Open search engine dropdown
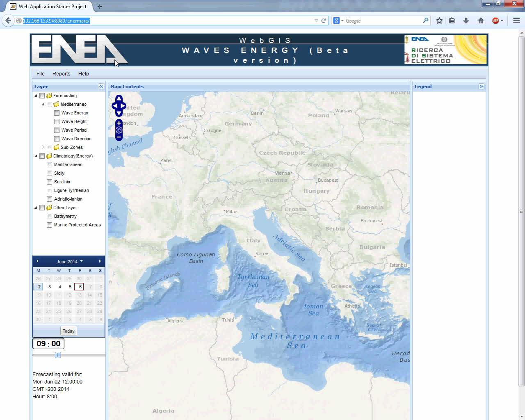This screenshot has width=525, height=420. pyautogui.click(x=338, y=21)
